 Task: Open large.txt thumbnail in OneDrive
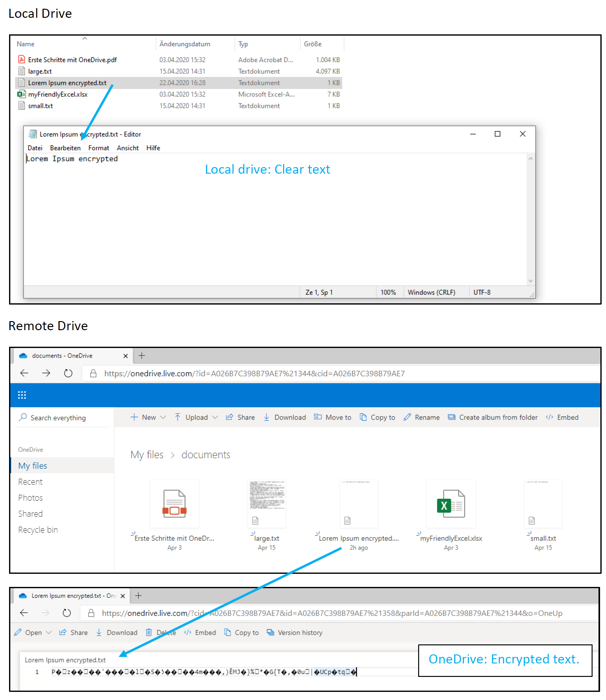coord(267,503)
